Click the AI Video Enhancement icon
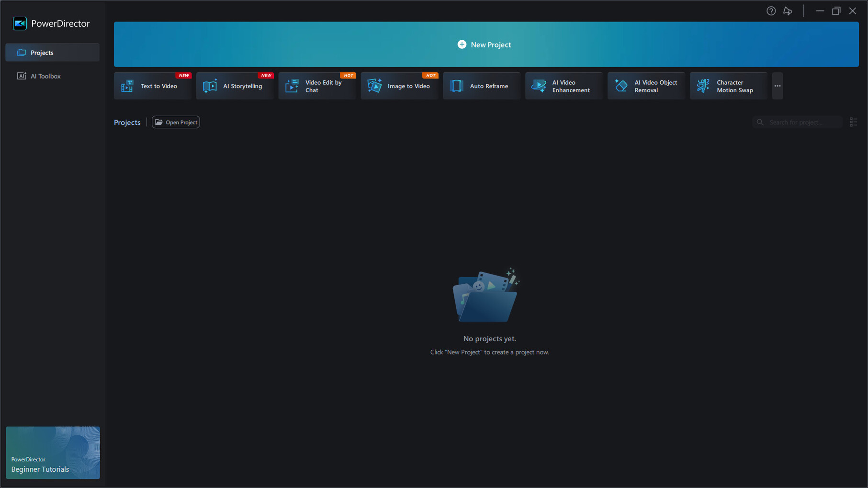868x488 pixels. pos(539,86)
